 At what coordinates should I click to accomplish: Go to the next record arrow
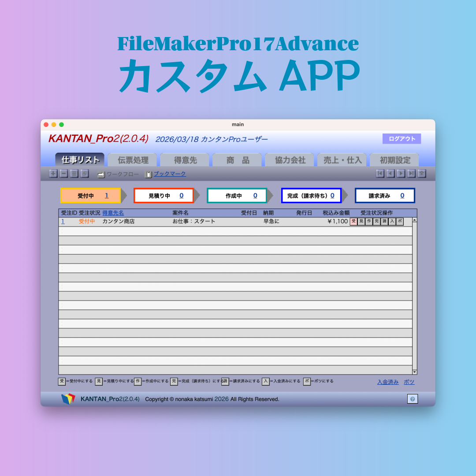401,174
